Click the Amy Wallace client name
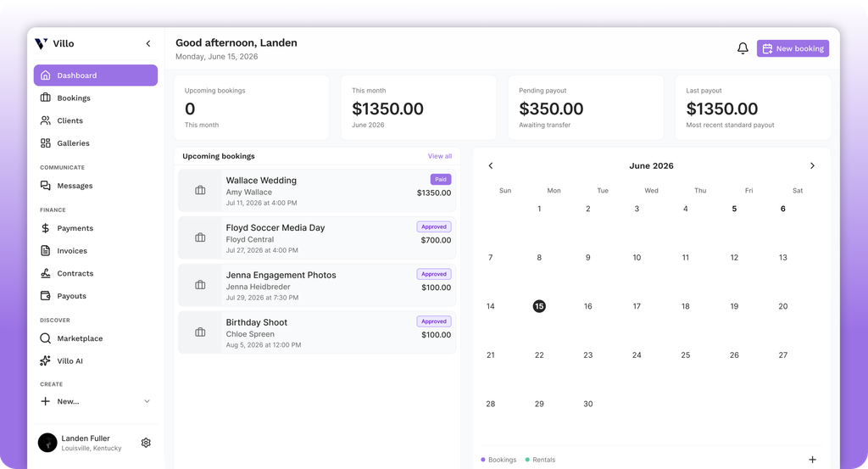 tap(249, 193)
